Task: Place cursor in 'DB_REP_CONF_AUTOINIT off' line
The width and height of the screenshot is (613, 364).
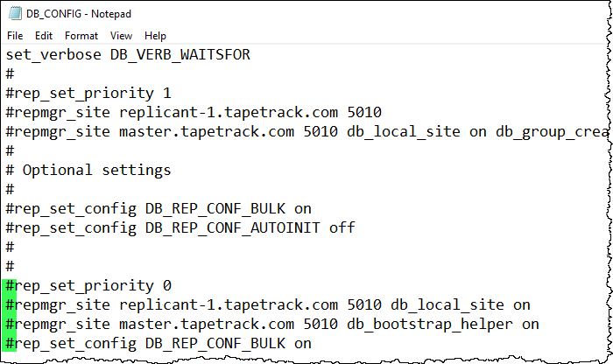Action: click(x=250, y=228)
